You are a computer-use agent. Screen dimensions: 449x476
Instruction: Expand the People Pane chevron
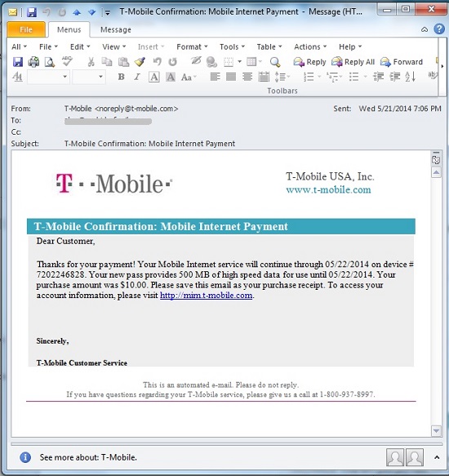[x=437, y=457]
